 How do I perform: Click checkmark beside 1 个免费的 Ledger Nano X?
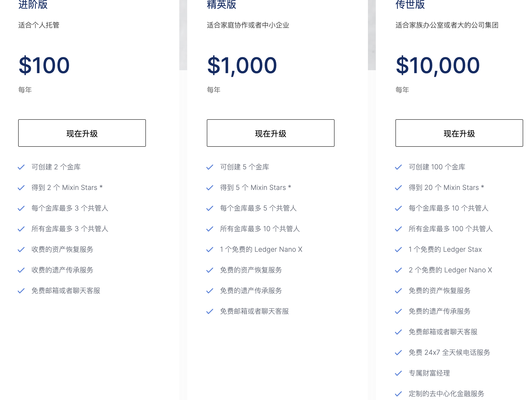(210, 250)
